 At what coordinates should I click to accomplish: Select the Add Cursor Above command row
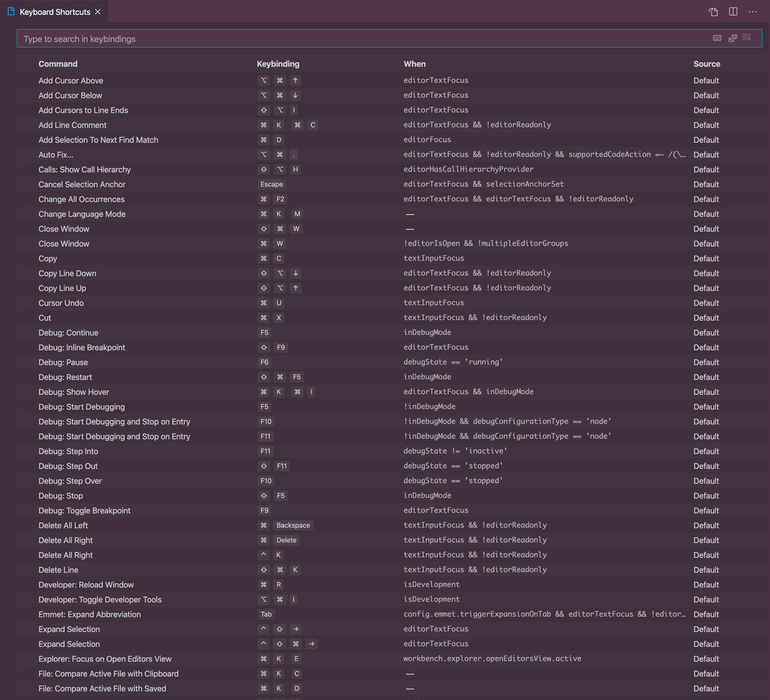coord(71,81)
